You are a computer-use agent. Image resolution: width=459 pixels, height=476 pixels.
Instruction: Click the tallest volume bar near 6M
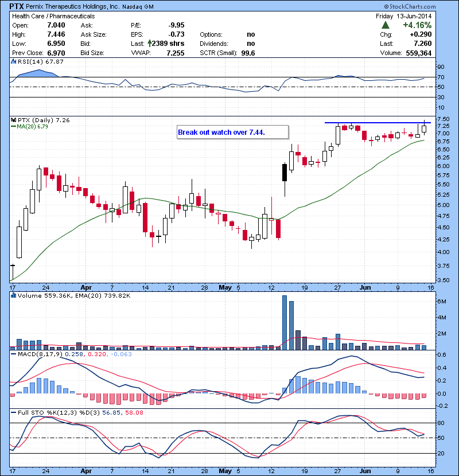[x=285, y=322]
